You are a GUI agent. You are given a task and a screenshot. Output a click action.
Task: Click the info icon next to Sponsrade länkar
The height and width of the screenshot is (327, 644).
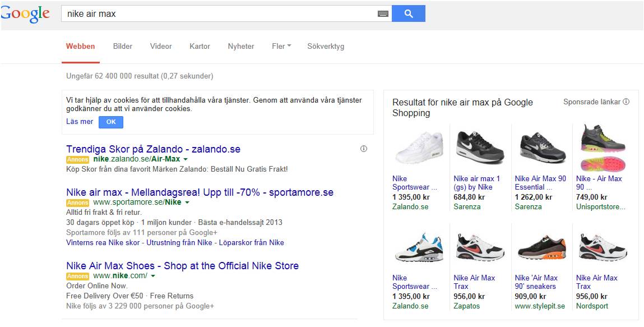pos(626,102)
